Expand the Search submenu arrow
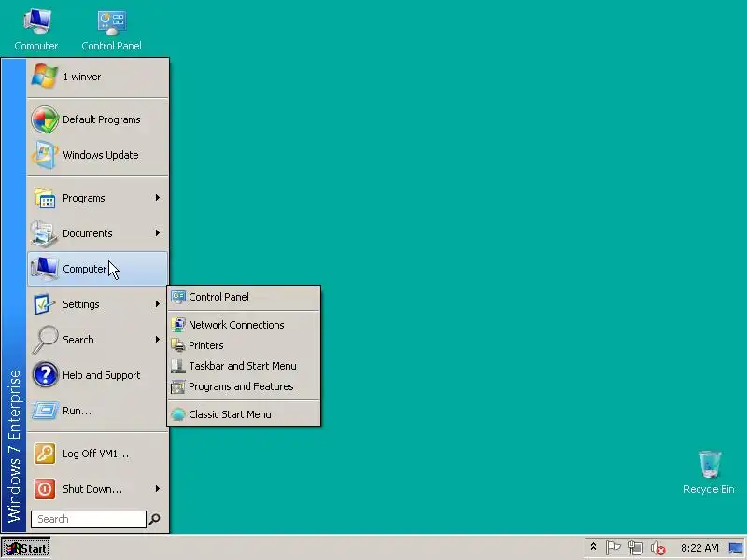 (x=157, y=340)
